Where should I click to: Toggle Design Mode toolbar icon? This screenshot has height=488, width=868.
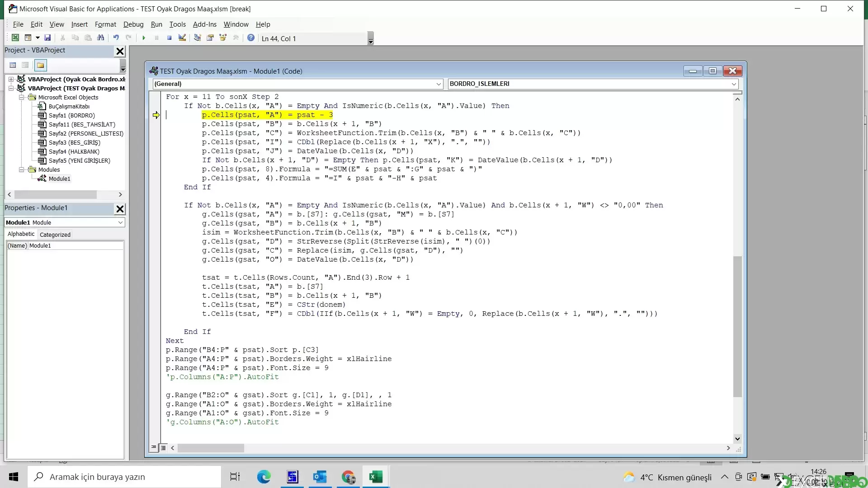click(182, 38)
